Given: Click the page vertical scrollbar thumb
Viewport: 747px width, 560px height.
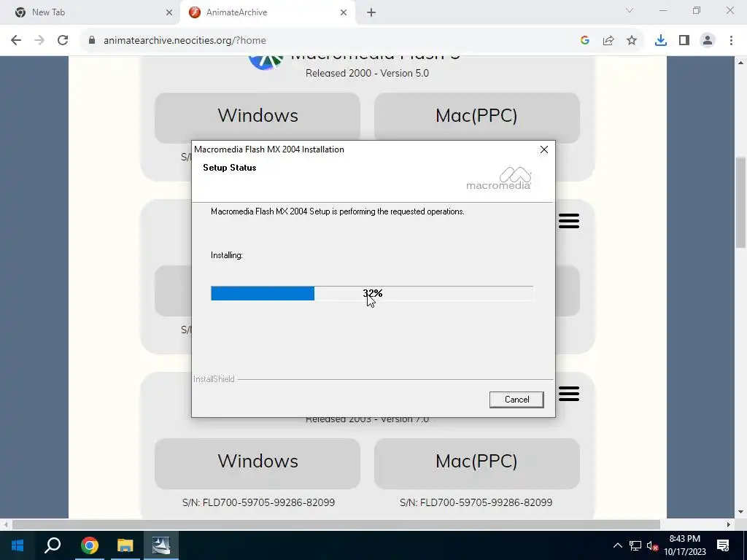Looking at the screenshot, I should coord(741,203).
